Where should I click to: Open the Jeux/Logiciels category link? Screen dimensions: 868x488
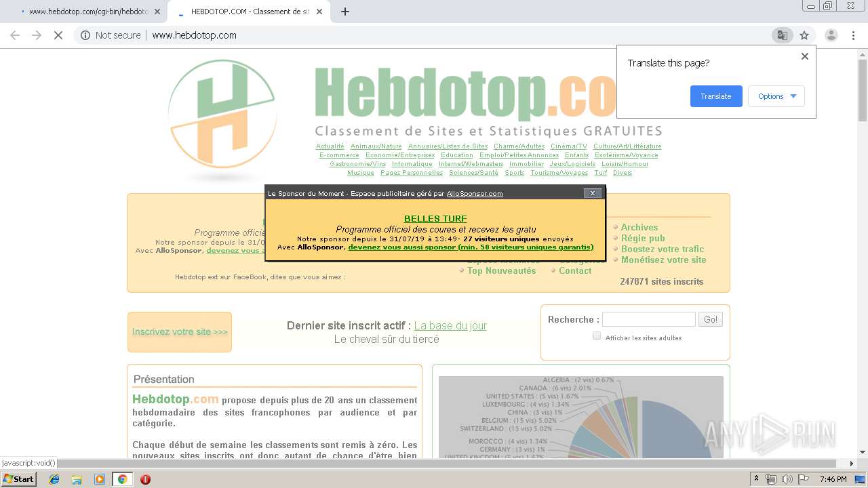pyautogui.click(x=572, y=164)
